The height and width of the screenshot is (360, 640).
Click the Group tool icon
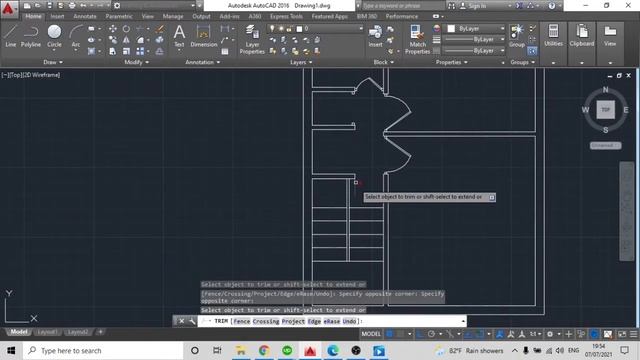(517, 36)
